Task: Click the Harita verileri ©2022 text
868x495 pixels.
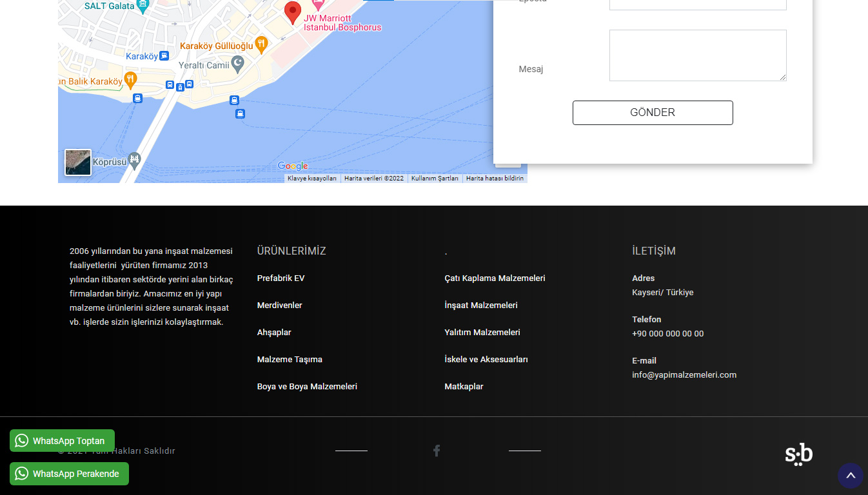Action: [x=374, y=179]
